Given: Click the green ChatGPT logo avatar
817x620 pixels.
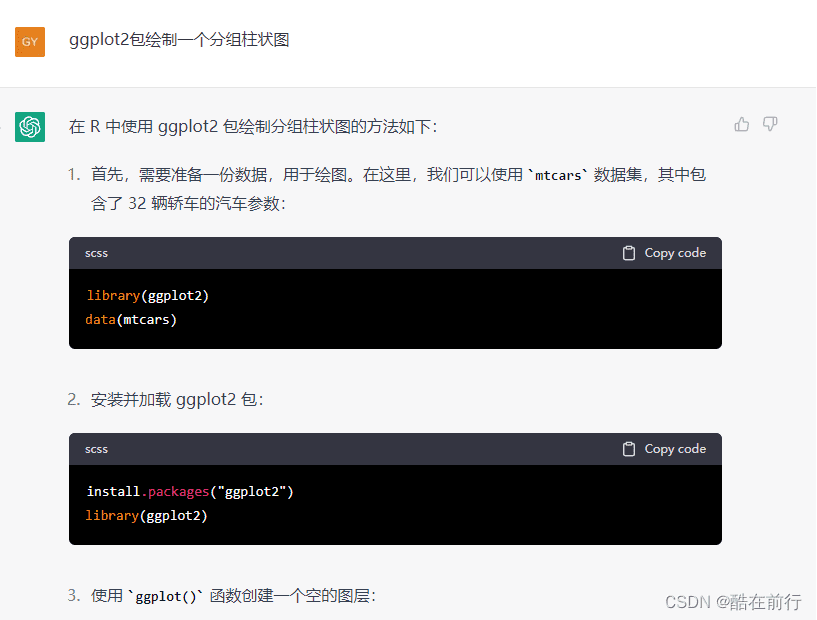Looking at the screenshot, I should point(30,127).
